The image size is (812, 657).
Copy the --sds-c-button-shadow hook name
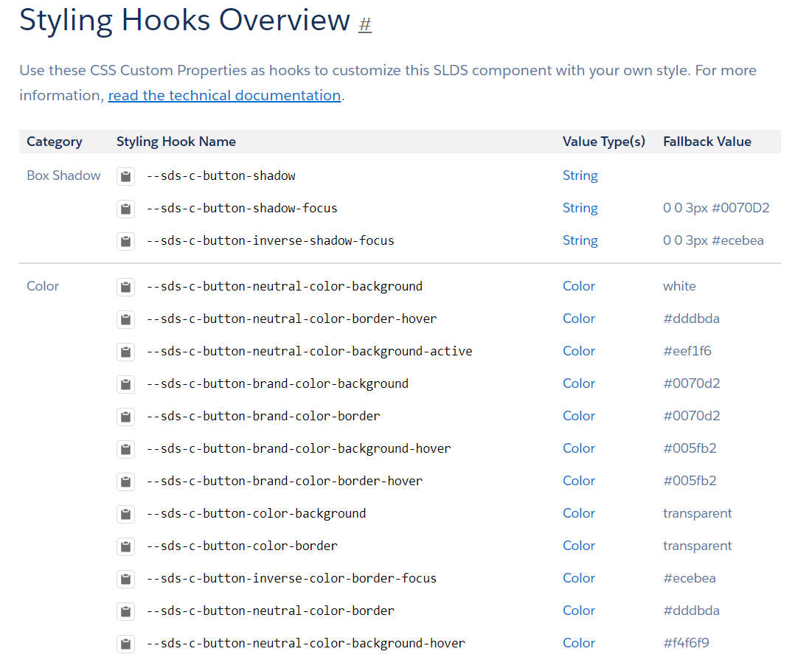point(125,176)
